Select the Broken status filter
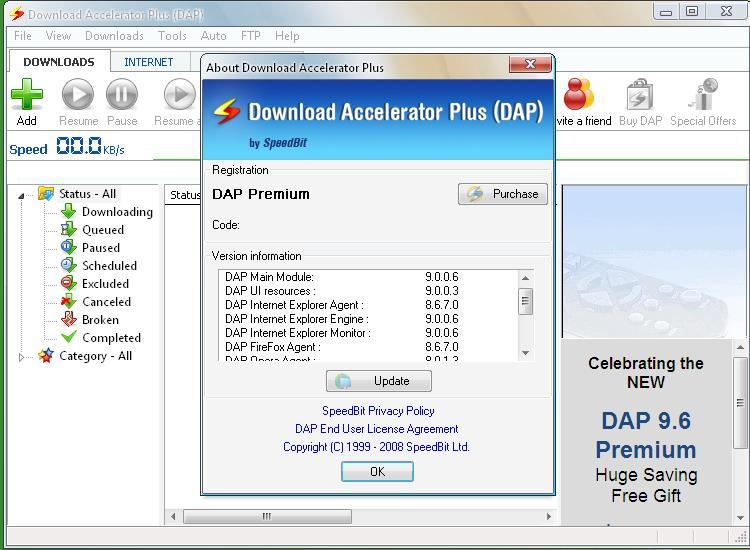This screenshot has width=750, height=550. [x=100, y=319]
